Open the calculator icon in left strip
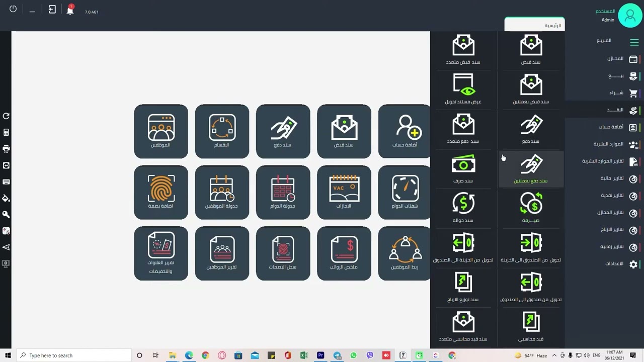 (6, 132)
